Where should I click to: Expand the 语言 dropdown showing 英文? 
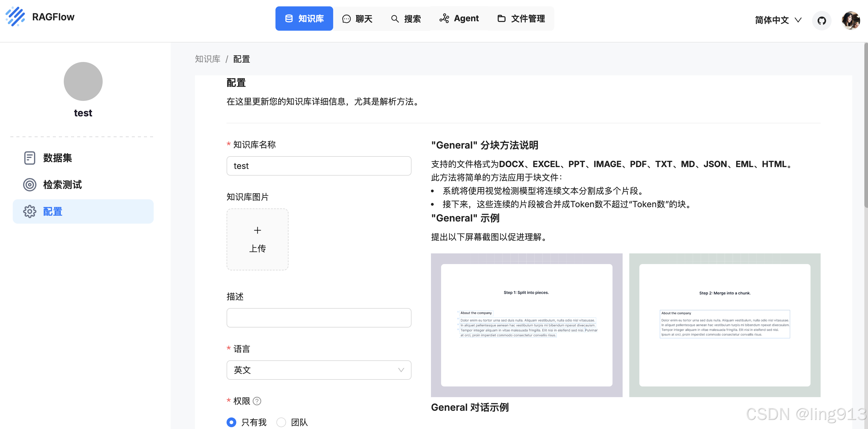pyautogui.click(x=319, y=370)
